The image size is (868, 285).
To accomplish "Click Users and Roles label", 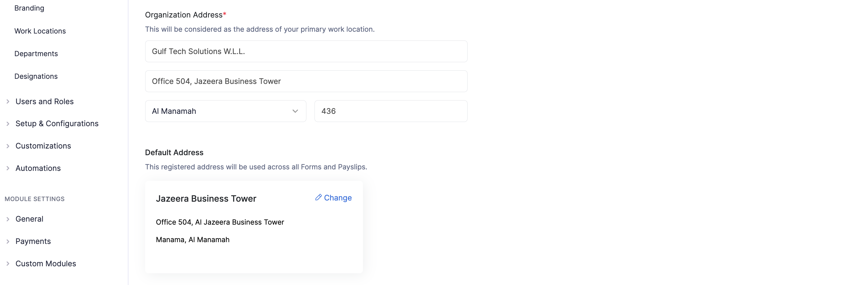I will pyautogui.click(x=44, y=102).
